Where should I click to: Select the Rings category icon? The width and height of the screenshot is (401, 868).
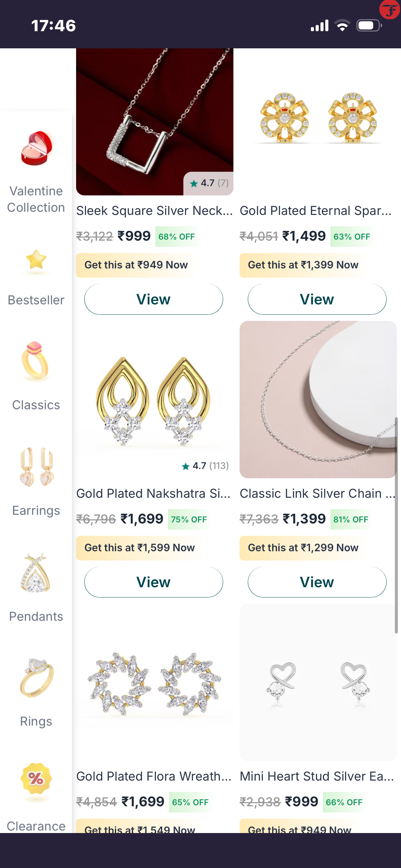coord(36,678)
